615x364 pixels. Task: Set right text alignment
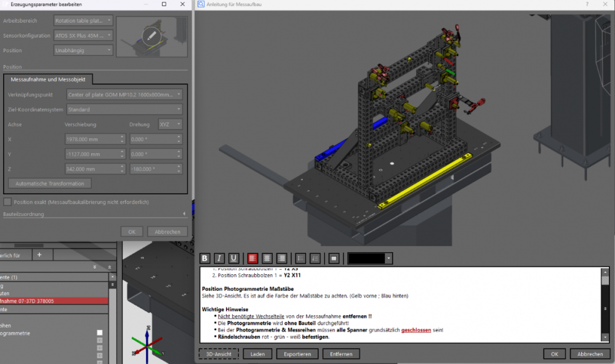[x=282, y=258]
